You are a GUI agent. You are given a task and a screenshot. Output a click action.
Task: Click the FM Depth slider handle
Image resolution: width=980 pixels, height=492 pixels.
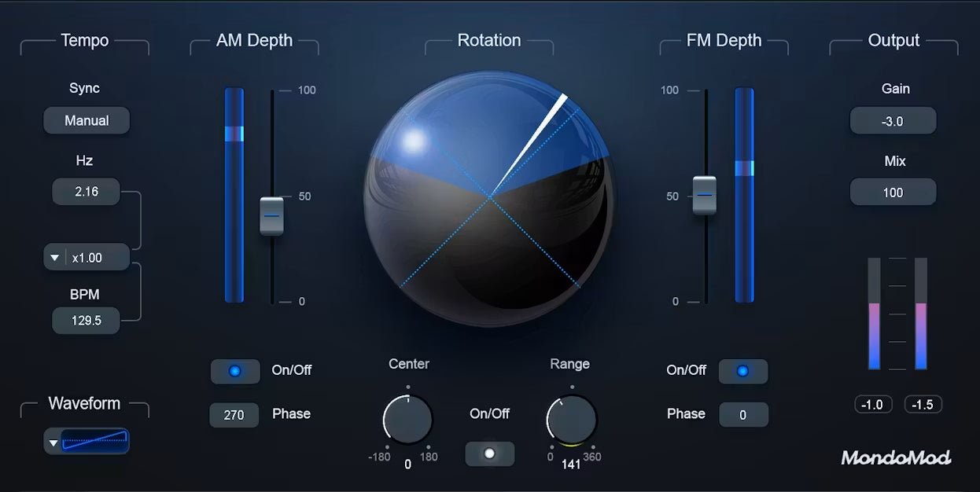[705, 195]
